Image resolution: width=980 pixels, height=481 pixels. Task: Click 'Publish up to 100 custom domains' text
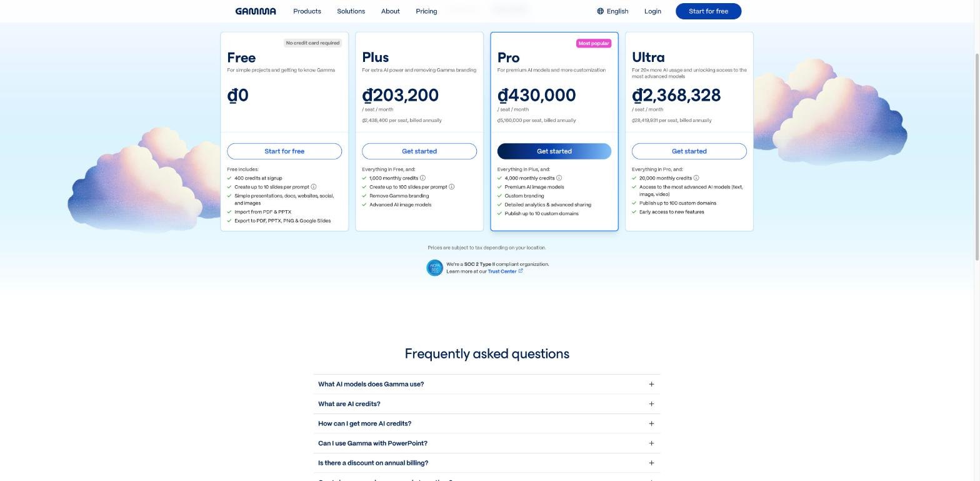click(x=677, y=203)
